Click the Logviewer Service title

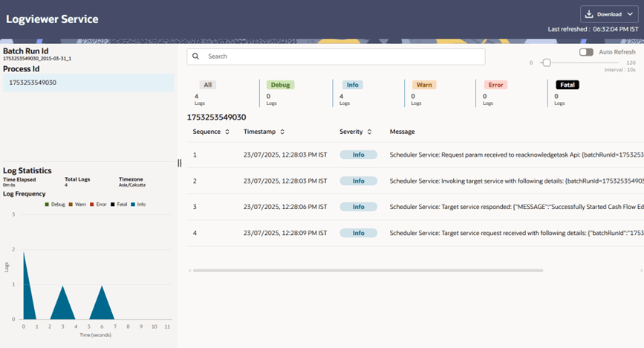pyautogui.click(x=52, y=19)
